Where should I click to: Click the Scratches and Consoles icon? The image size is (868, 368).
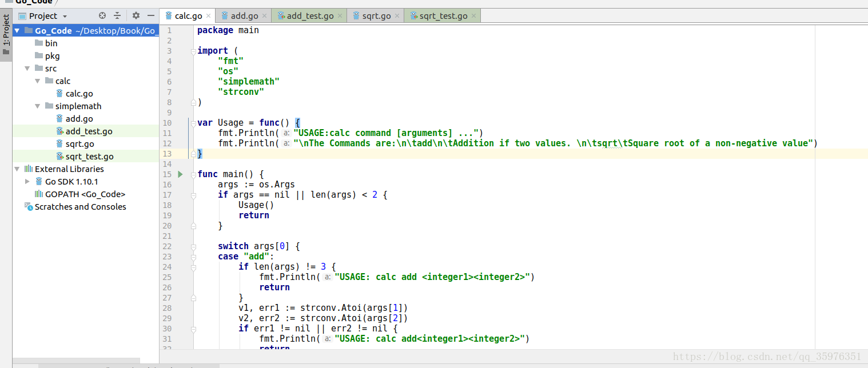coord(29,207)
